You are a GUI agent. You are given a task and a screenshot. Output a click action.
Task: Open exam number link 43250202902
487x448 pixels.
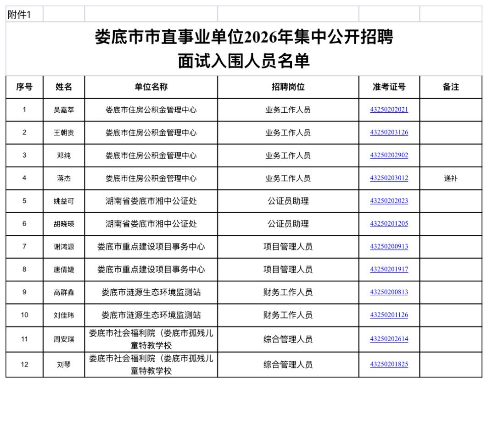point(389,155)
